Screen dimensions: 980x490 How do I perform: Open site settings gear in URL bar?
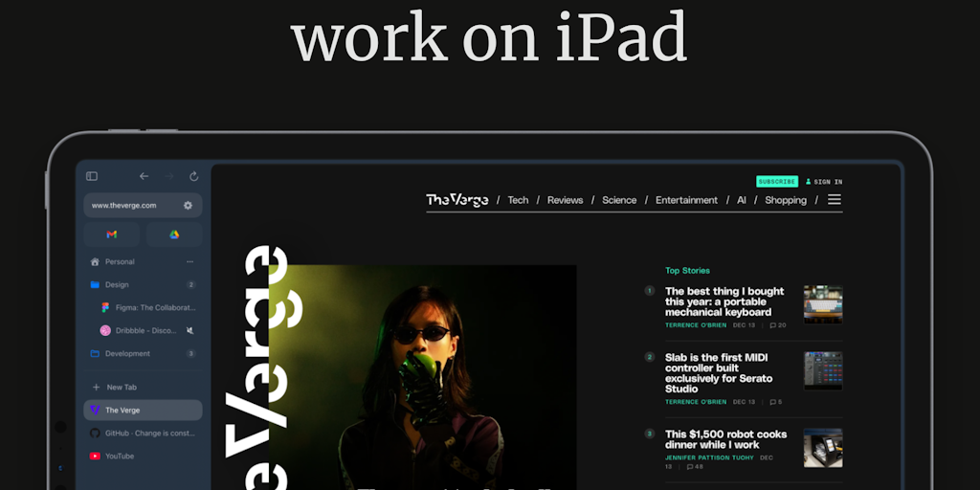coord(188,205)
